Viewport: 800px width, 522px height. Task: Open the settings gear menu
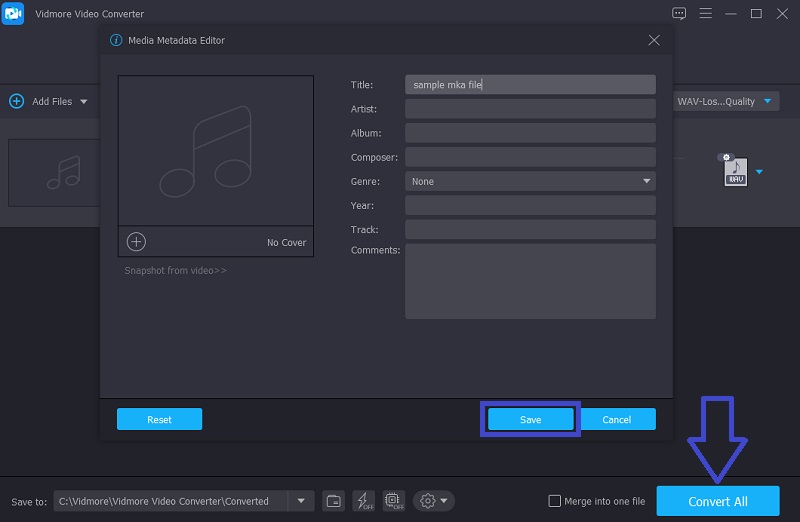pyautogui.click(x=434, y=501)
